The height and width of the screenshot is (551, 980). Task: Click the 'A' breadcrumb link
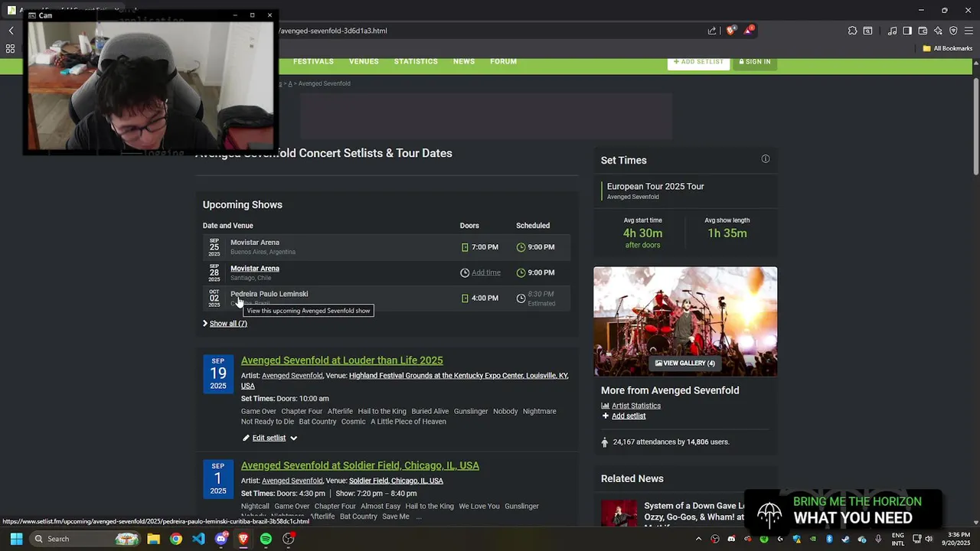click(x=290, y=83)
